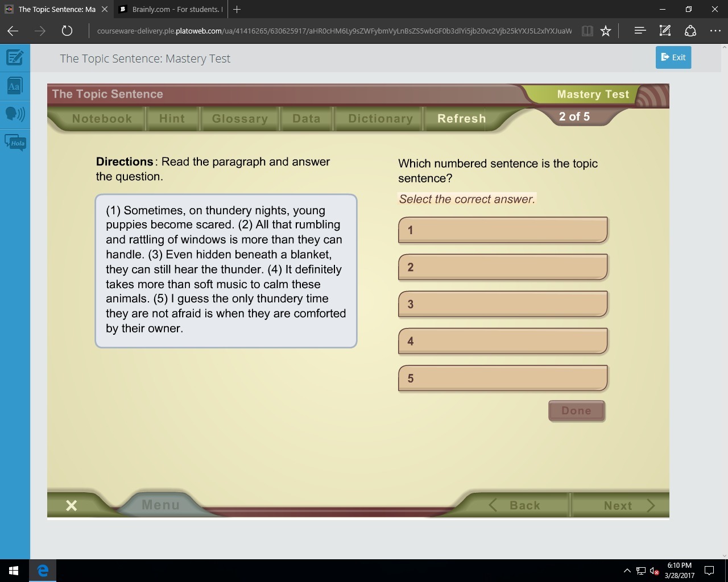Open the Menu button at bottom

click(160, 505)
